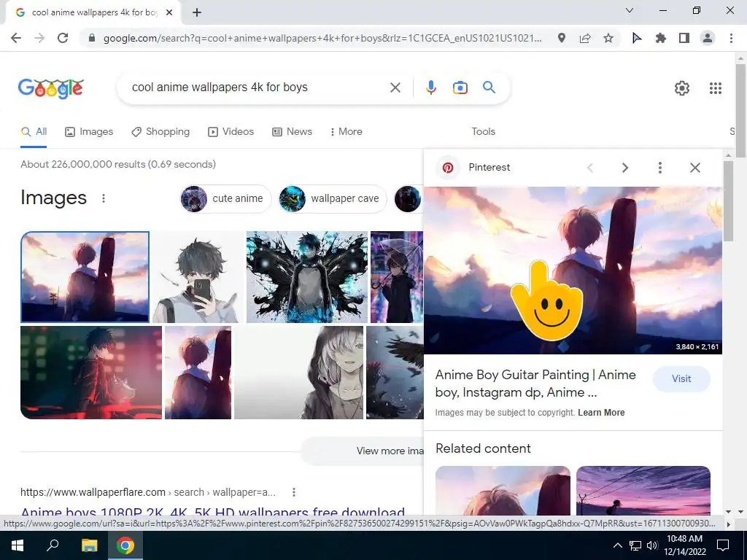Switch to the All results tab
This screenshot has height=560, width=747.
point(34,131)
